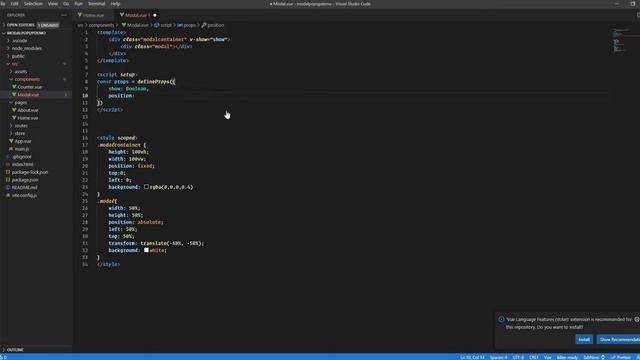Screen dimensions: 640x360
Task: Click the props symbol in the breadcrumb
Action: (x=180, y=25)
